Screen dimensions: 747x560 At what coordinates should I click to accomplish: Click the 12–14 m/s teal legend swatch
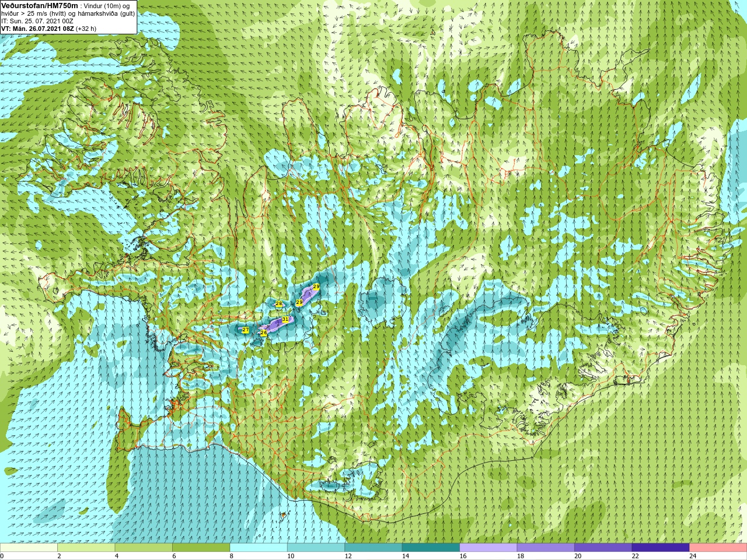point(373,548)
